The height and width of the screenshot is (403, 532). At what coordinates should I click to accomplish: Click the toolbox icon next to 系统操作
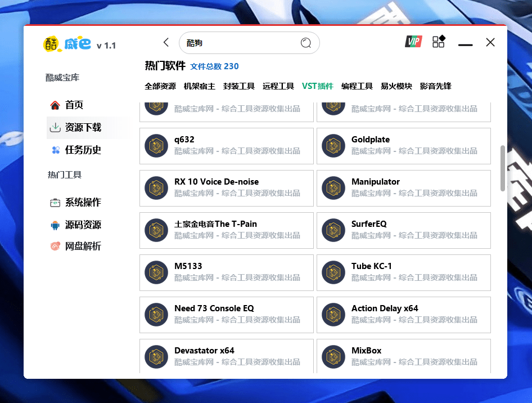coord(55,203)
